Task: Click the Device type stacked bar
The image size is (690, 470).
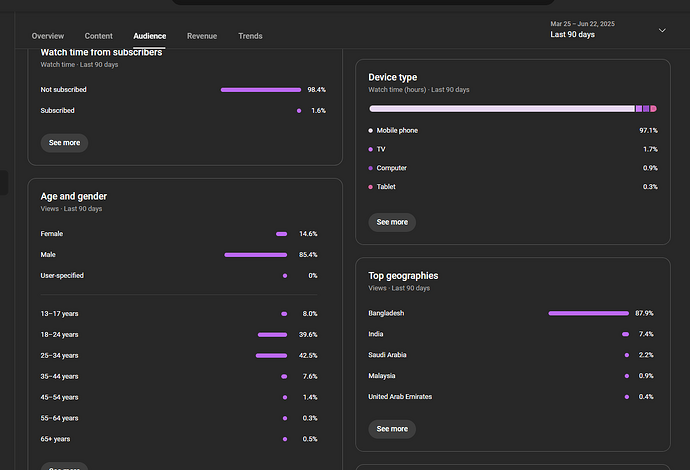Action: (513, 109)
